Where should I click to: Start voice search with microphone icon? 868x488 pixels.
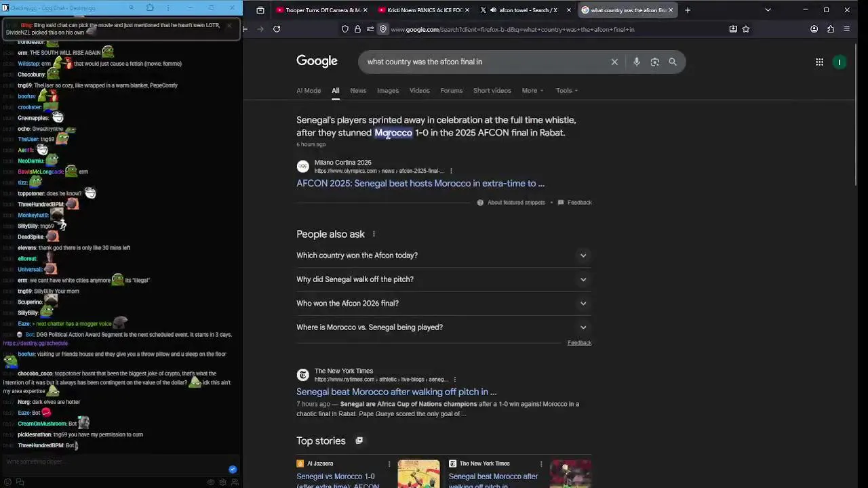[636, 62]
